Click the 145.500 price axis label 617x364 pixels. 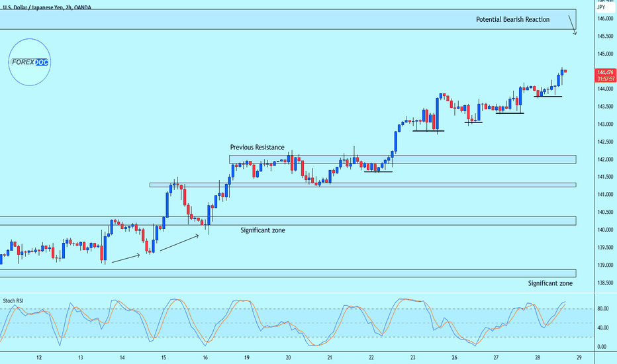coord(605,36)
